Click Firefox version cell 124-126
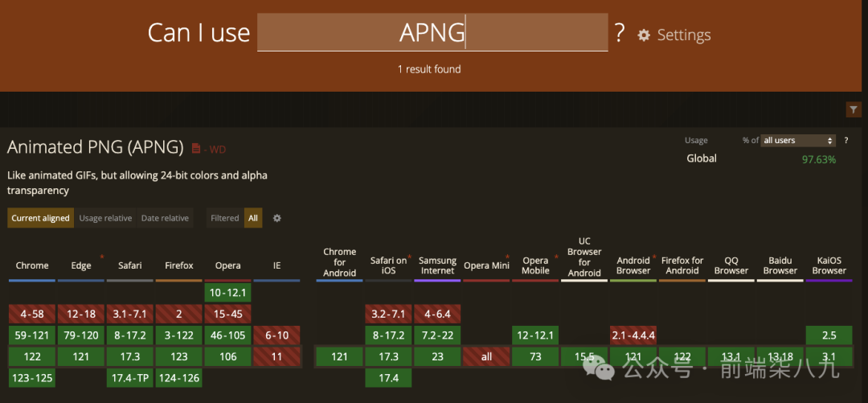868x403 pixels. [178, 378]
